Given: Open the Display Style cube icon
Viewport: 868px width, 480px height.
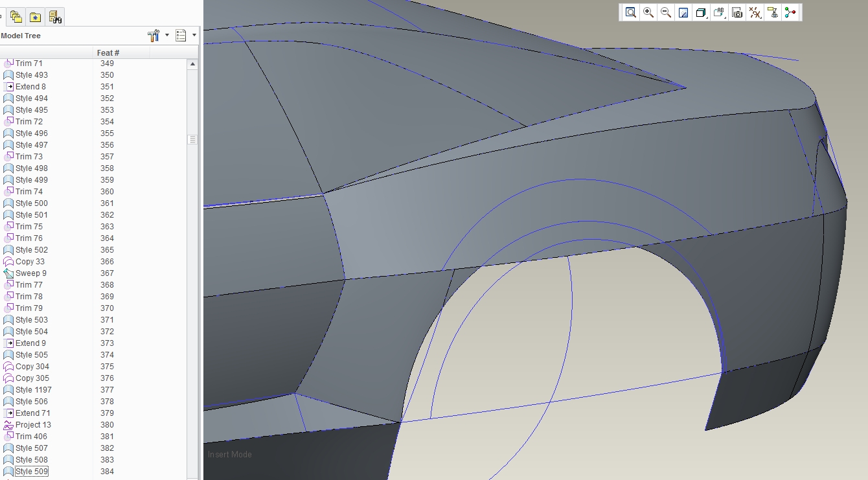Looking at the screenshot, I should (x=701, y=12).
